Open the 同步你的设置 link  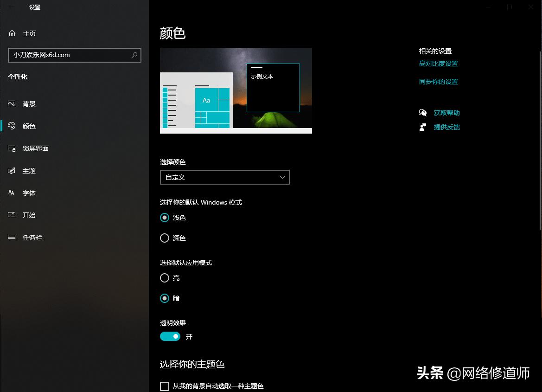click(438, 81)
